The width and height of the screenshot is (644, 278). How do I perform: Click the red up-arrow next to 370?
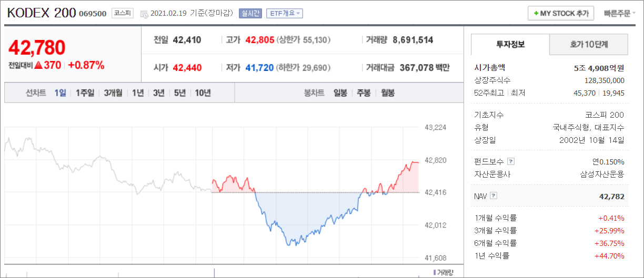point(37,65)
